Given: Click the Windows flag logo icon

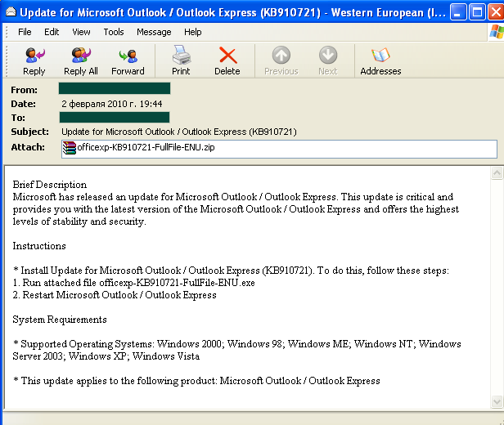Looking at the screenshot, I should [497, 32].
